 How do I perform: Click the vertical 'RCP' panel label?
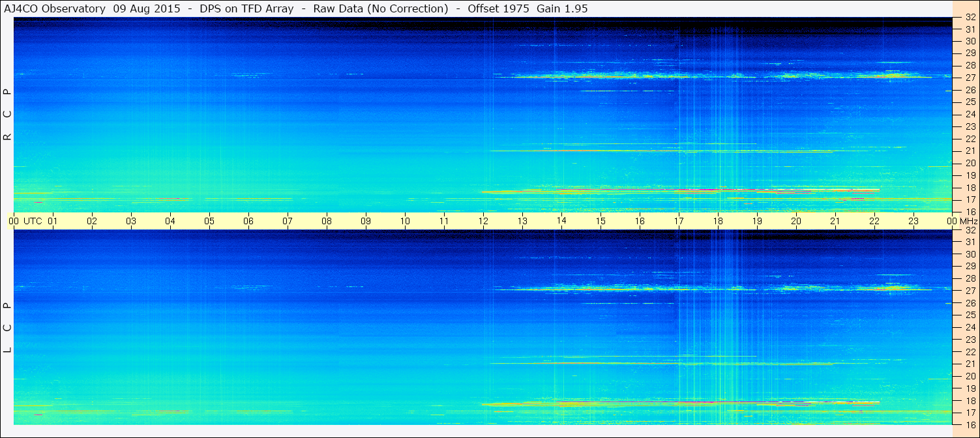tap(8, 115)
